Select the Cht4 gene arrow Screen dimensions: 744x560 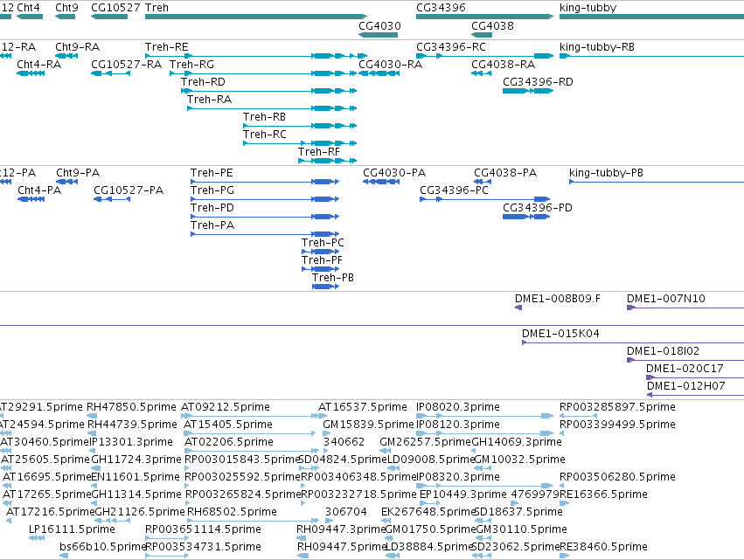coord(30,17)
